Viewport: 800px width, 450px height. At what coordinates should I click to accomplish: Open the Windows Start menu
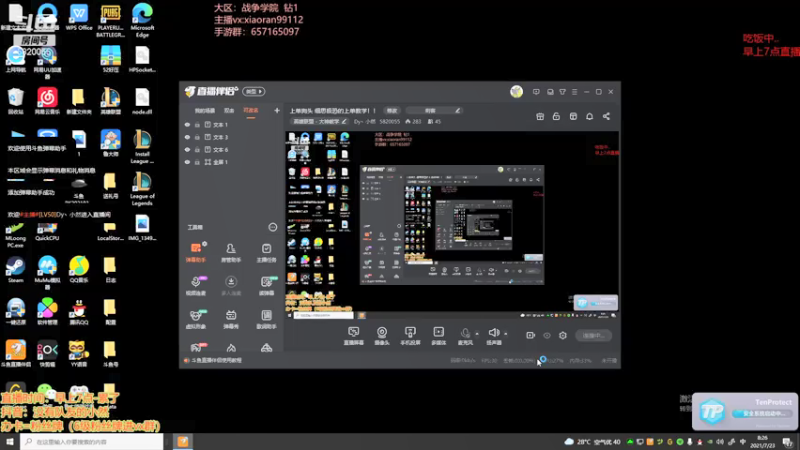click(10, 441)
